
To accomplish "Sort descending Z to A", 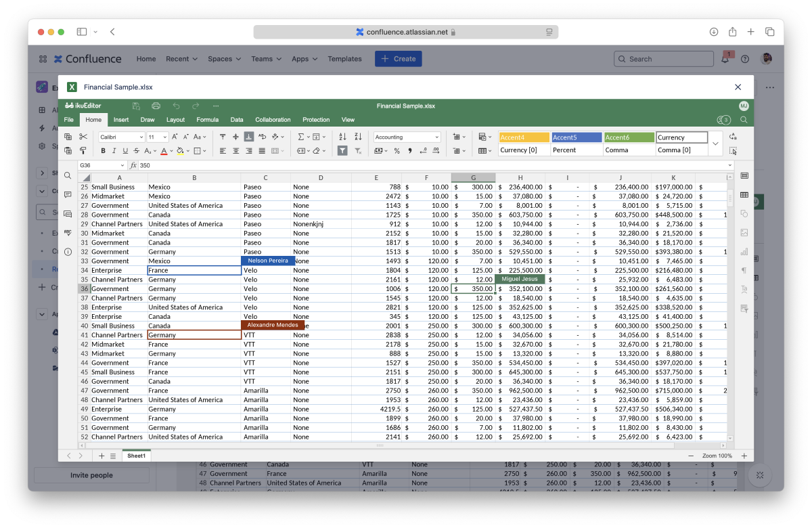I will pos(358,137).
